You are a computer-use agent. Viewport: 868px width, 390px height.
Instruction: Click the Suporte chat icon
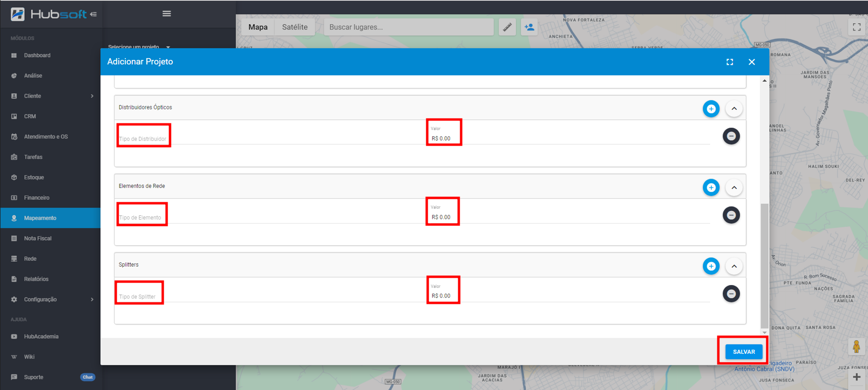coord(14,377)
